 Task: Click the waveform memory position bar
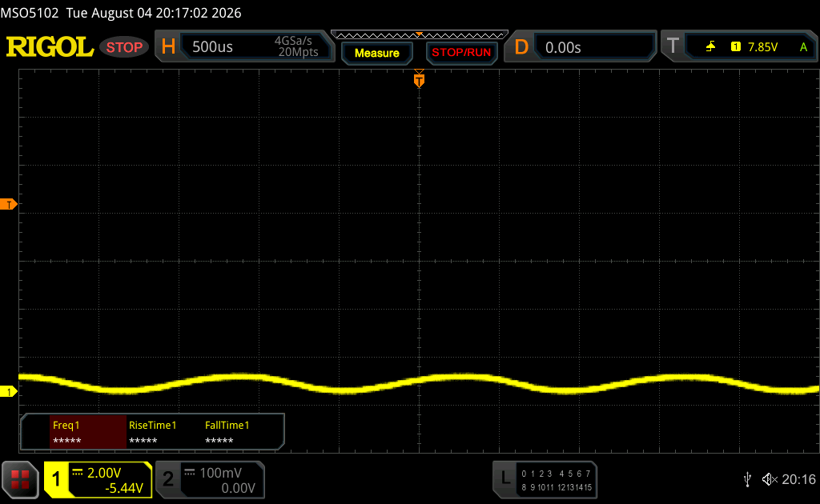coord(420,35)
